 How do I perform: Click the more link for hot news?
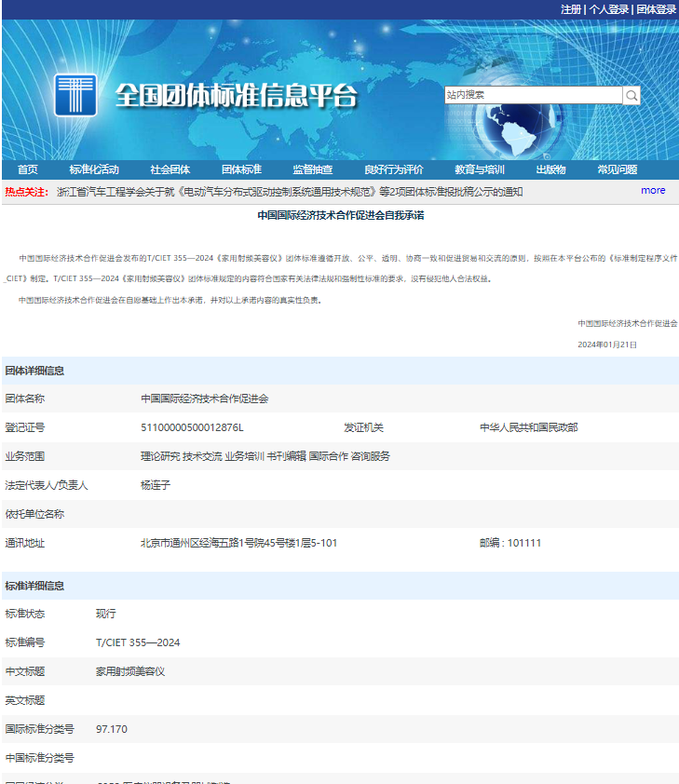(x=653, y=190)
